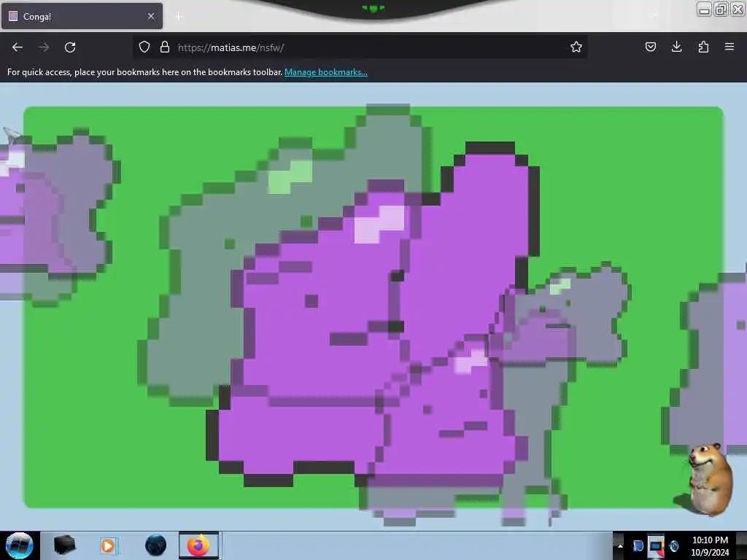Open the dark globe taskbar app
The height and width of the screenshot is (560, 747).
pyautogui.click(x=156, y=545)
